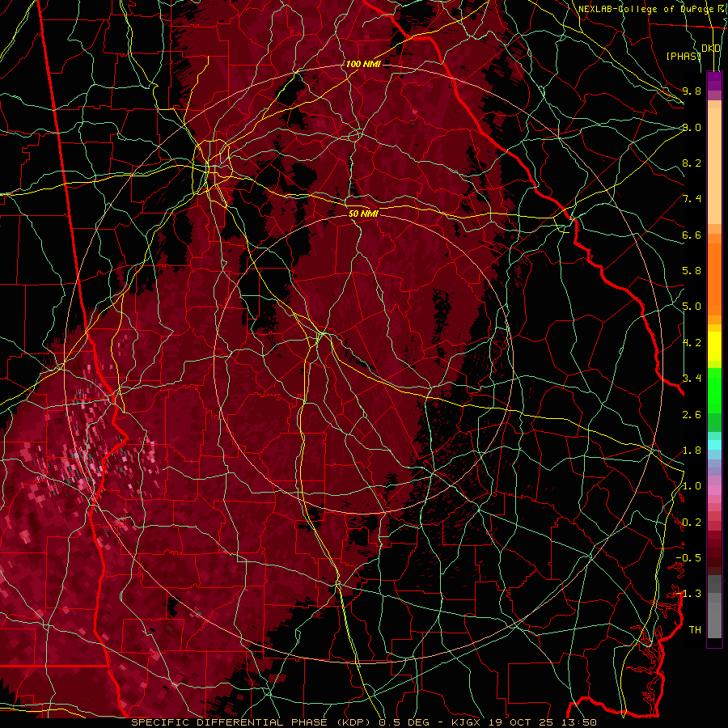Click the 8.2 legend value
Image resolution: width=728 pixels, height=728 pixels.
pyautogui.click(x=692, y=163)
